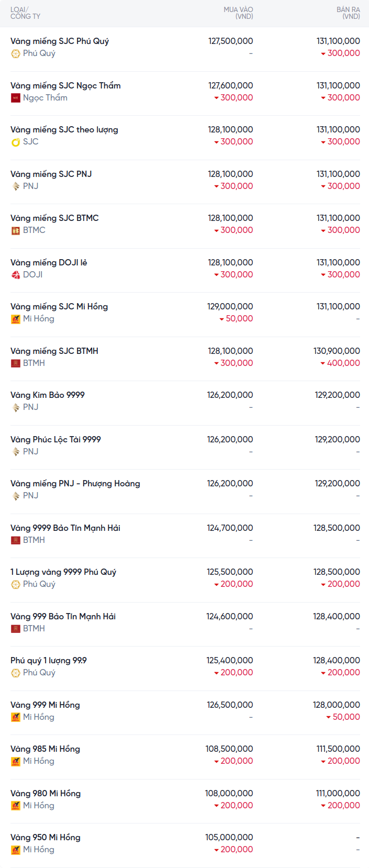Click the BTMC company logo

(16, 230)
